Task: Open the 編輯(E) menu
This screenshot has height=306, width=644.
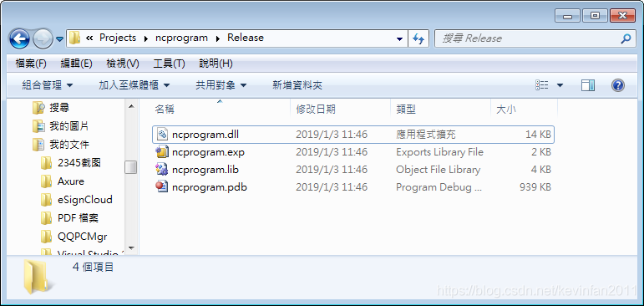Action: point(76,64)
